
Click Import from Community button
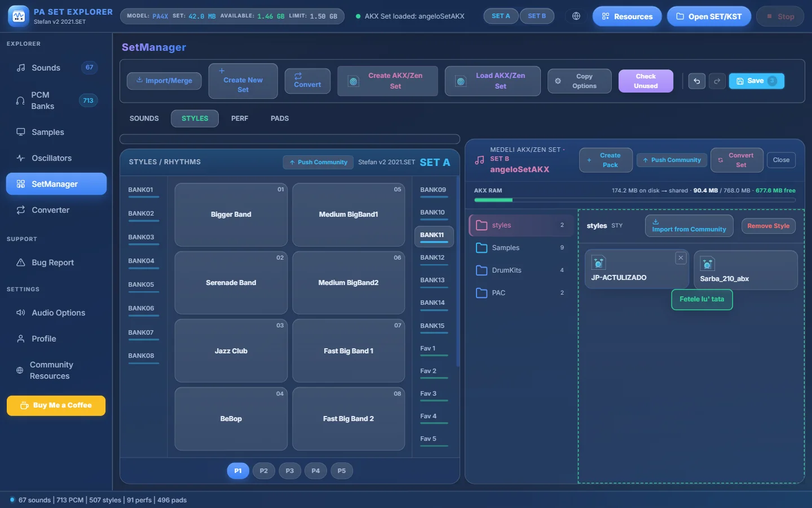(x=689, y=226)
